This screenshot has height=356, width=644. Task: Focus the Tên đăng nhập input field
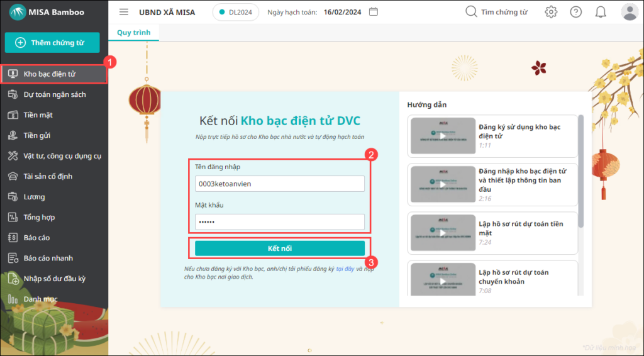(280, 184)
